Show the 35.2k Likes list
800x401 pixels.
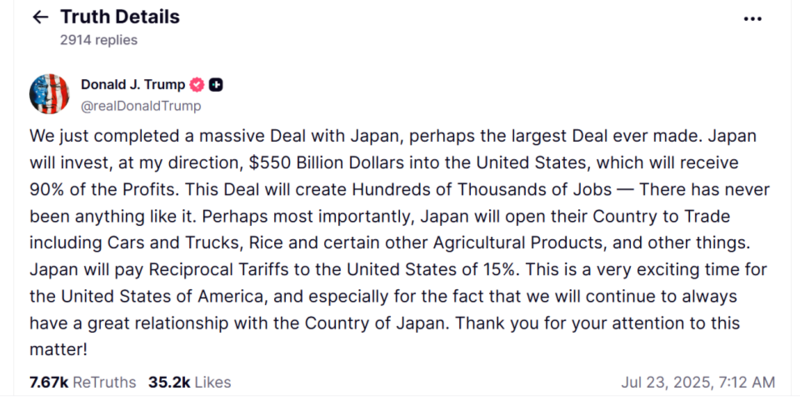pyautogui.click(x=190, y=382)
